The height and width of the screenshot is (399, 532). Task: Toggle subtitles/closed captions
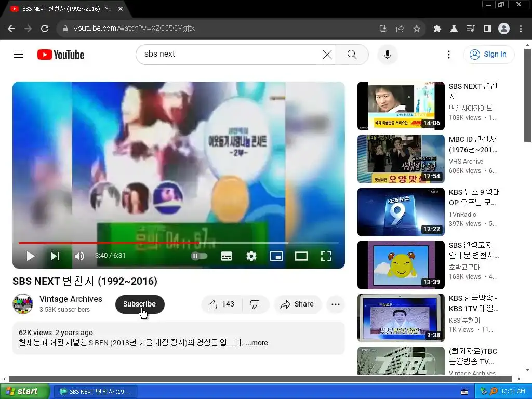227,256
